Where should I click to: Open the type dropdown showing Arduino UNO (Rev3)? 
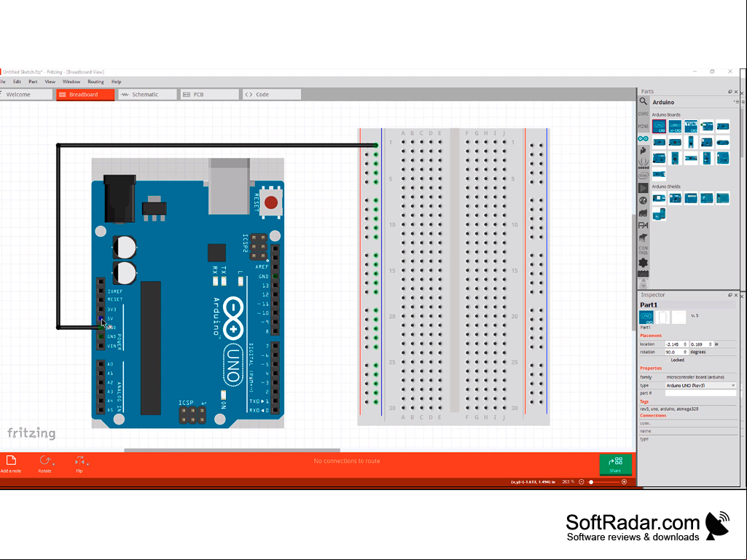701,385
